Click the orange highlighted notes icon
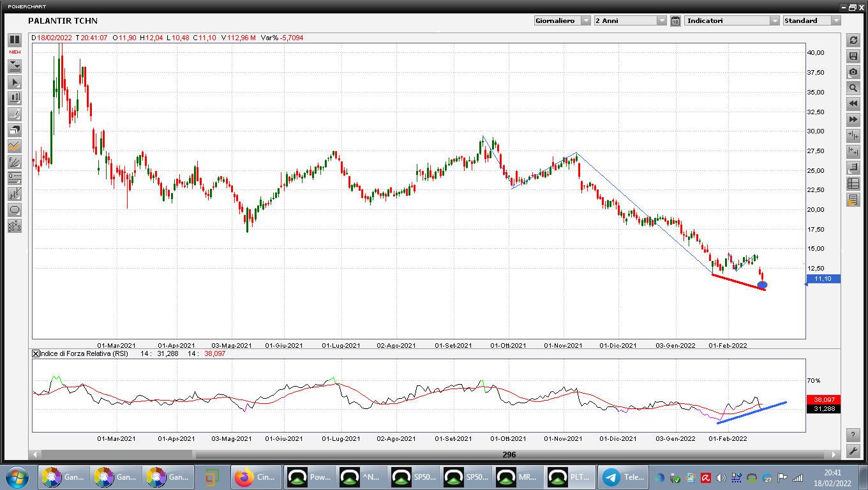Viewport: 868px width, 490px height. [853, 200]
